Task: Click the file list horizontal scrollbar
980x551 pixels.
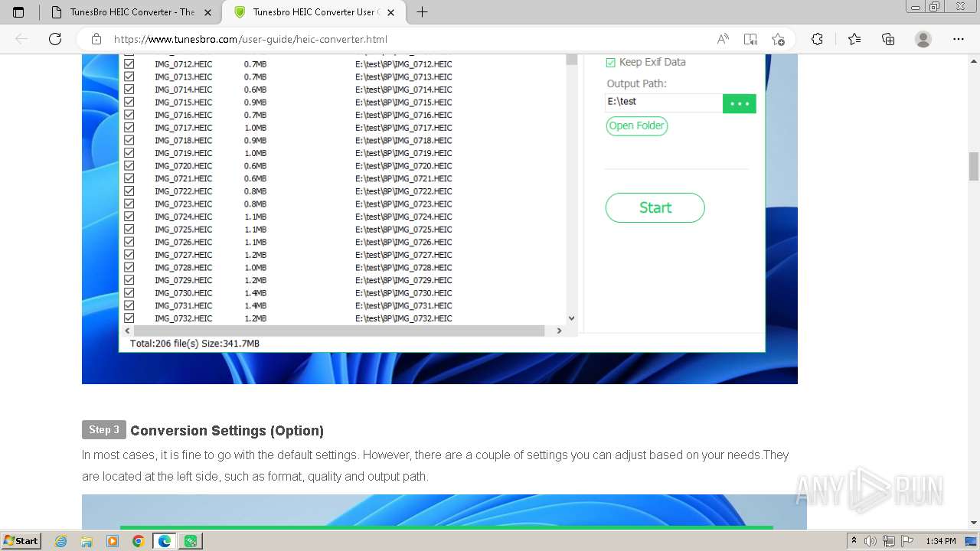Action: tap(338, 331)
